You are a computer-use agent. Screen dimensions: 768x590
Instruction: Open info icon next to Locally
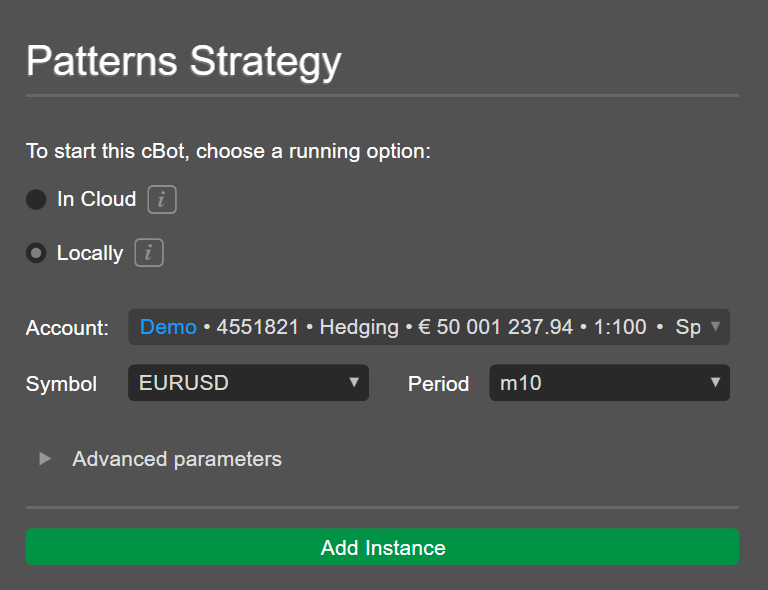pos(149,253)
